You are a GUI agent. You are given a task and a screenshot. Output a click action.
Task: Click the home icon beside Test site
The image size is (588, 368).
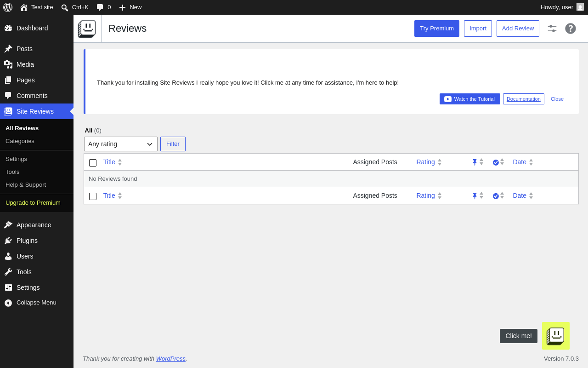[x=24, y=7]
